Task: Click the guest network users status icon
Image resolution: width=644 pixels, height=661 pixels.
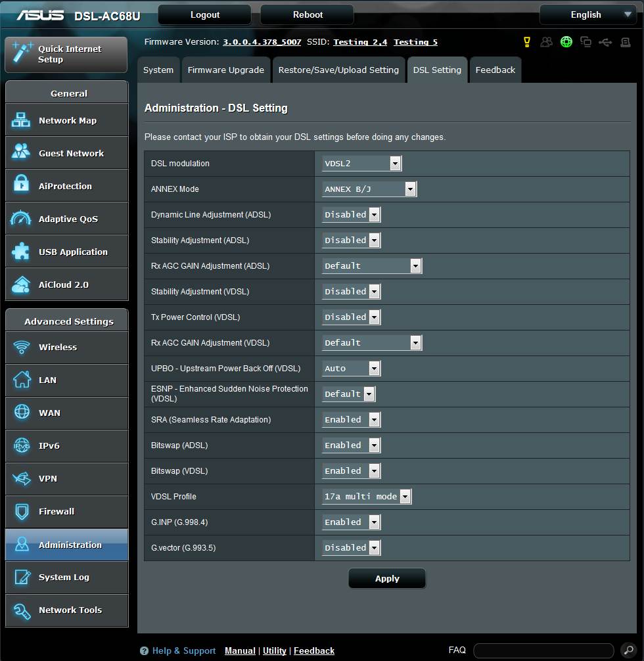Action: 547,42
